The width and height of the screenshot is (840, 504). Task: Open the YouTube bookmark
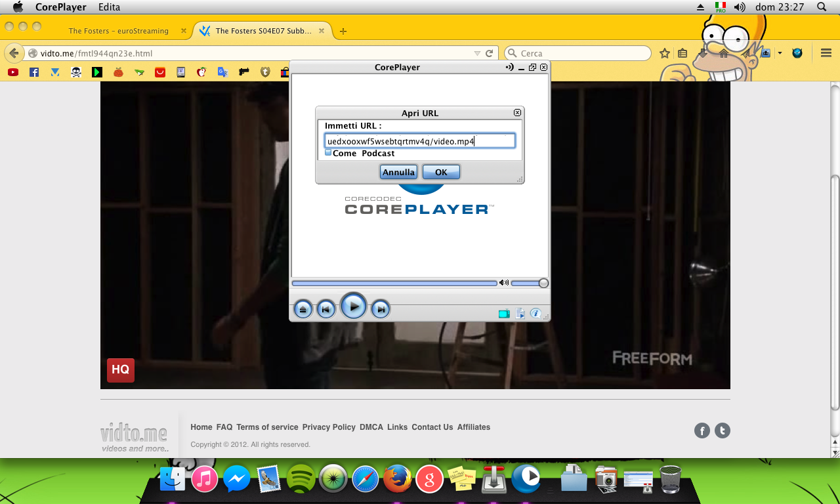coord(13,72)
